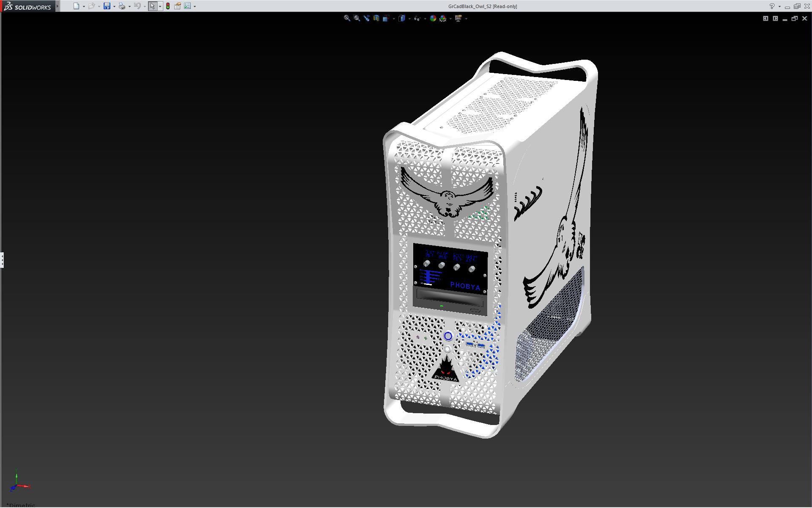Image resolution: width=812 pixels, height=508 pixels.
Task: Expand the SolidWorks menu flyout arrow
Action: coord(58,6)
